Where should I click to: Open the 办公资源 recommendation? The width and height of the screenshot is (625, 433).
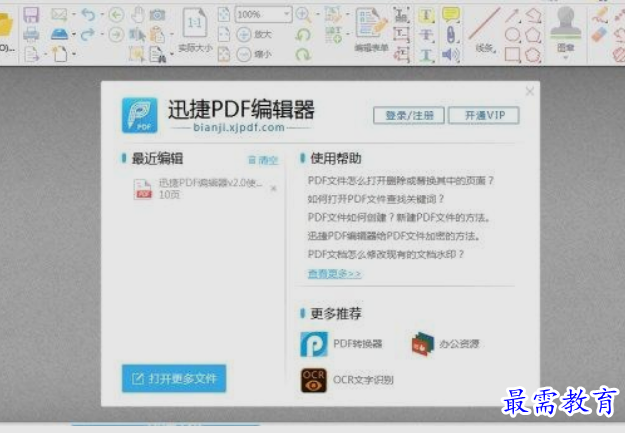446,344
